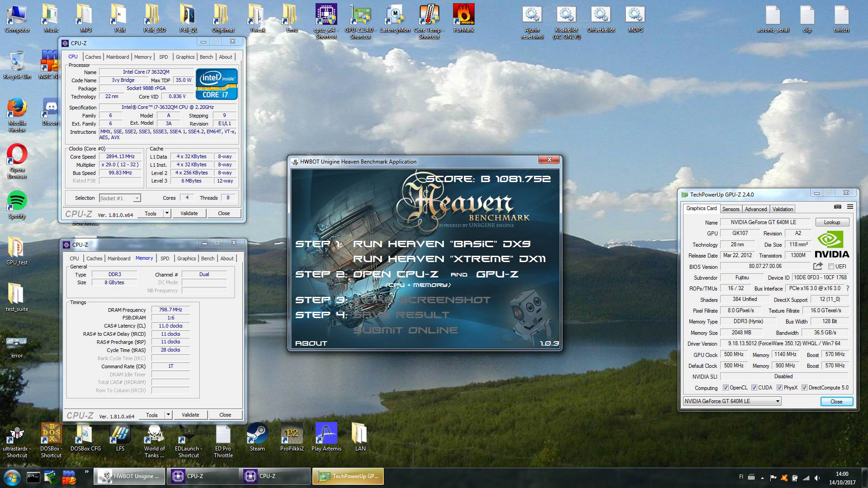The width and height of the screenshot is (868, 488).
Task: Click Run Heaven "Basic" DX9
Action: [441, 244]
